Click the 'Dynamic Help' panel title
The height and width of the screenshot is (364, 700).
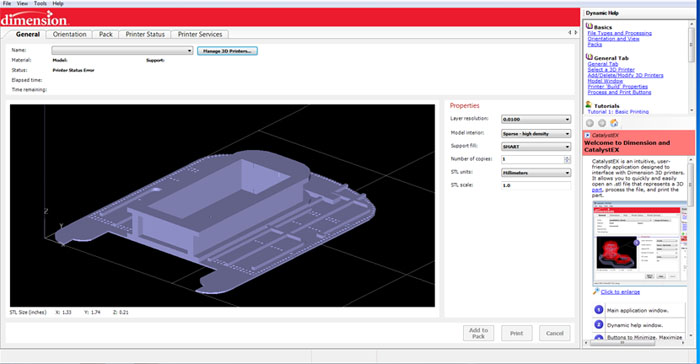point(602,13)
